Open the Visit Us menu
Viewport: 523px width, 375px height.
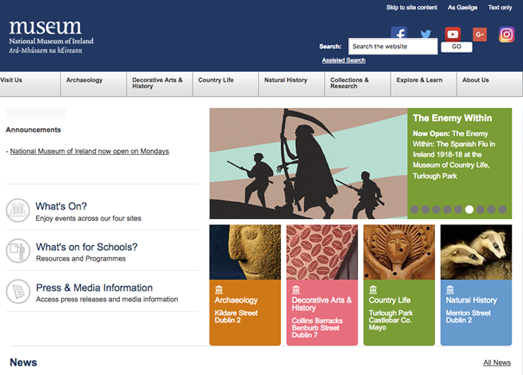tap(30, 84)
